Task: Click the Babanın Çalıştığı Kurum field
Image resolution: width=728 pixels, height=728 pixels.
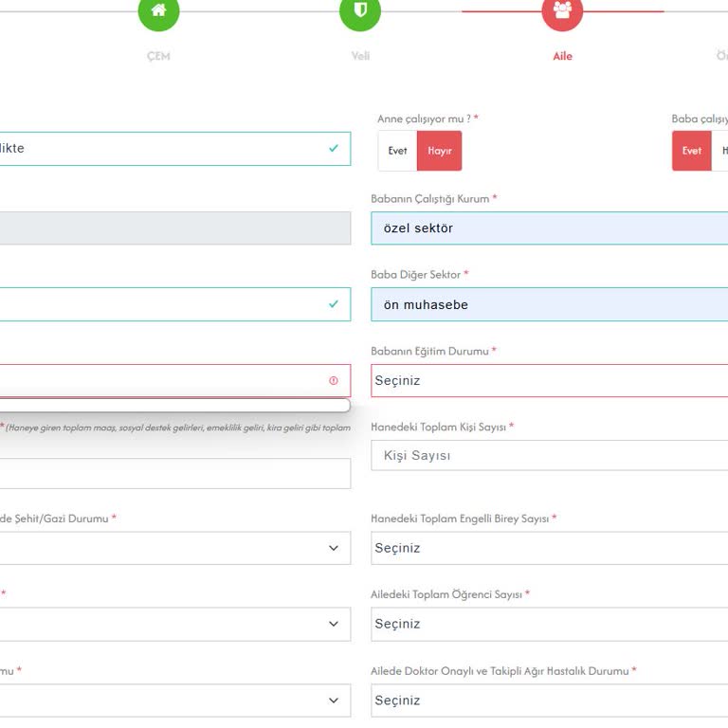Action: 549,228
